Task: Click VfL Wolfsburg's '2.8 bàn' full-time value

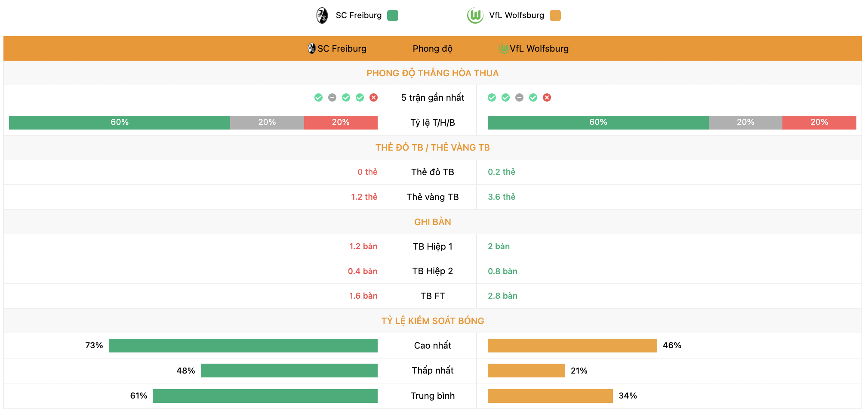Action: pyautogui.click(x=502, y=296)
